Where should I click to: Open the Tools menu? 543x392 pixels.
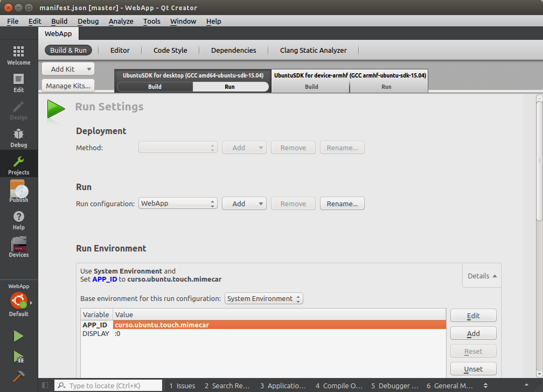pyautogui.click(x=152, y=21)
